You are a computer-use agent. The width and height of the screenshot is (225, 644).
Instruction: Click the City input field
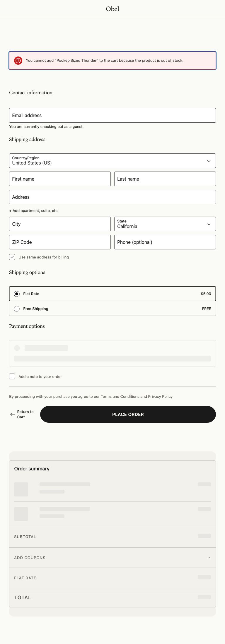pyautogui.click(x=60, y=224)
